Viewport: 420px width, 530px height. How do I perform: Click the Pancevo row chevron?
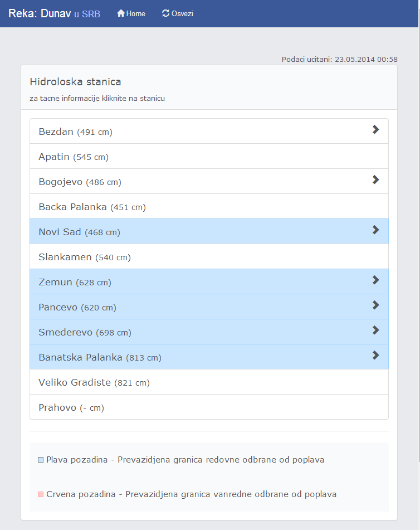point(375,305)
